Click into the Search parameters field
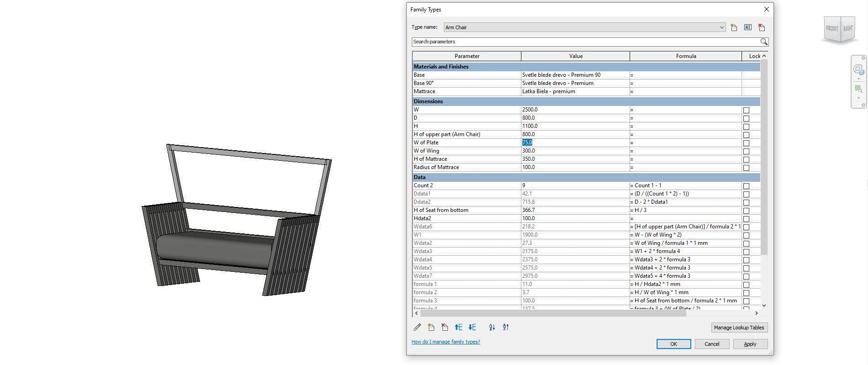This screenshot has height=365, width=868. pyautogui.click(x=586, y=42)
